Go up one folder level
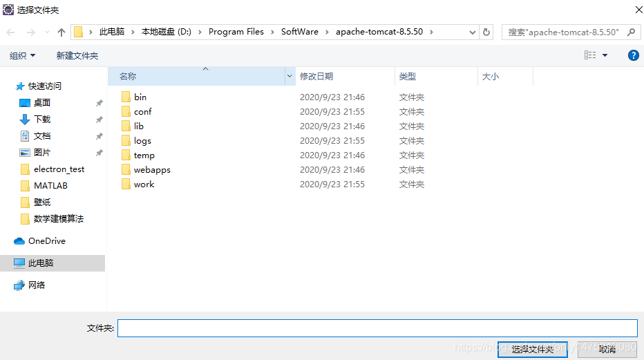The height and width of the screenshot is (360, 644). (x=61, y=32)
